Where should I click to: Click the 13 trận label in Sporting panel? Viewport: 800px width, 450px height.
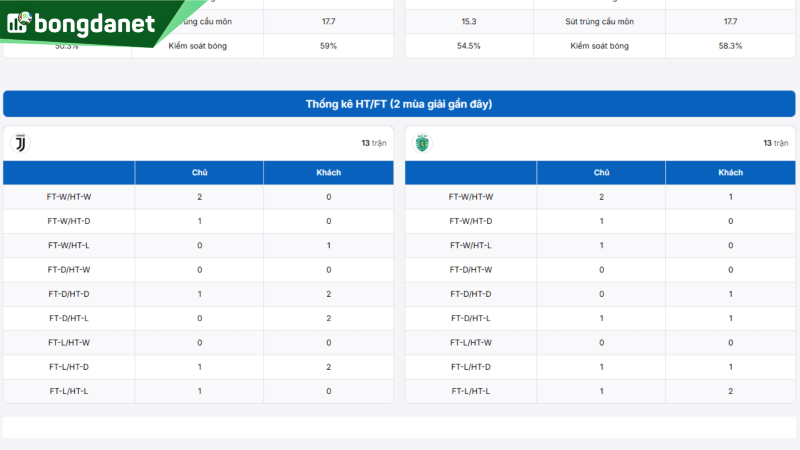coord(775,143)
